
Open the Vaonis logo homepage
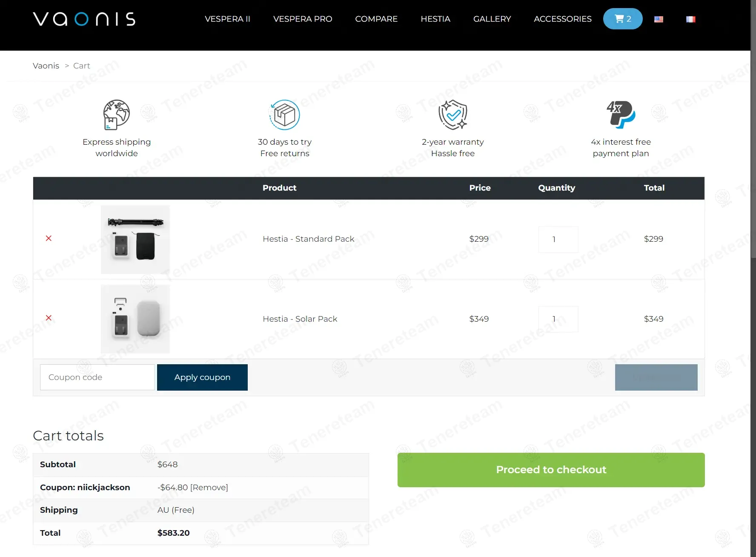[x=84, y=19]
